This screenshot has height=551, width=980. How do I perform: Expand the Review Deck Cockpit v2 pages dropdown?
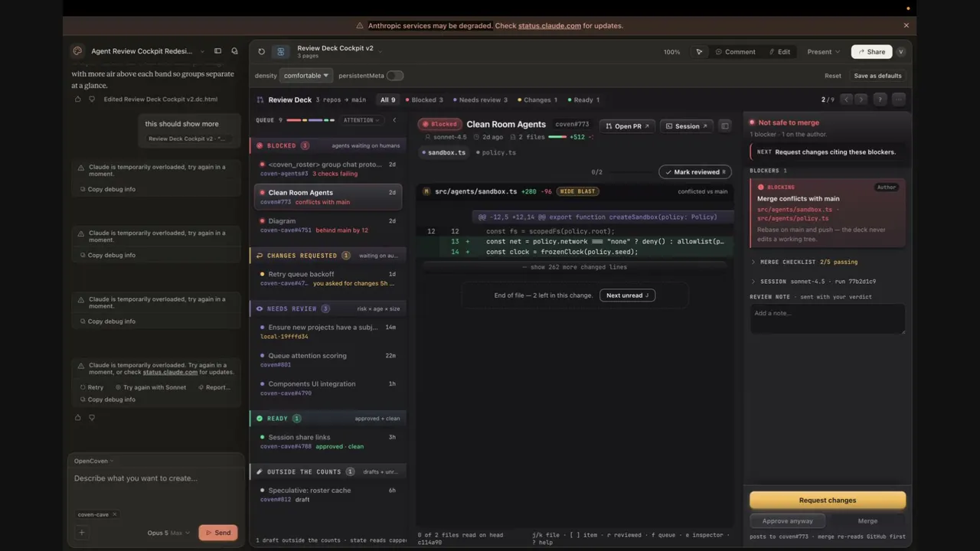click(x=381, y=51)
